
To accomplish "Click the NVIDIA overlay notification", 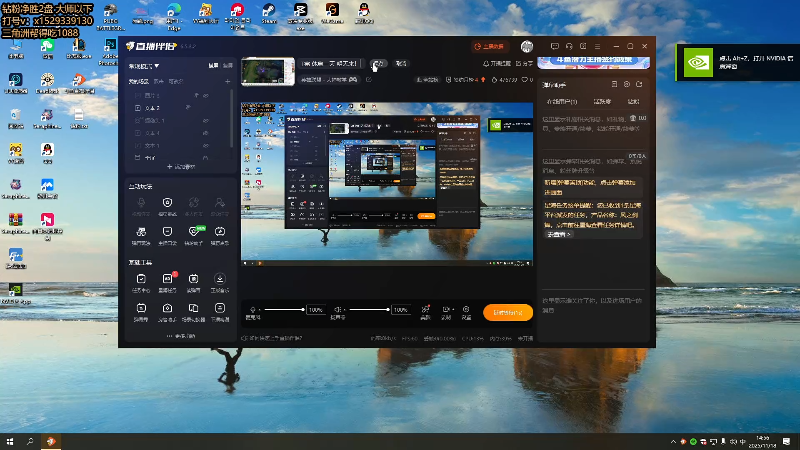I will (738, 62).
